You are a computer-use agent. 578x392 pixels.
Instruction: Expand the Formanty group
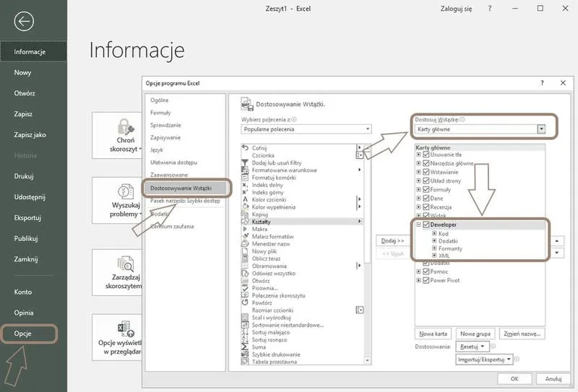click(x=434, y=248)
